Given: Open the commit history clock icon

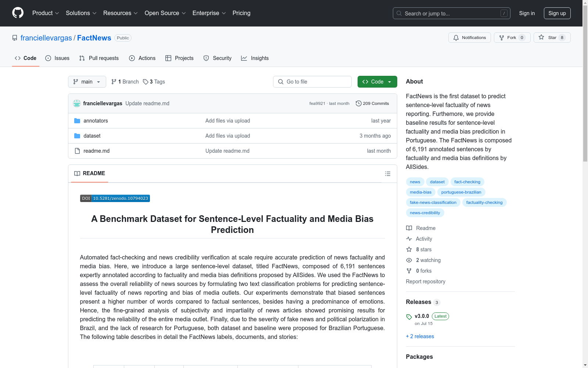Looking at the screenshot, I should (359, 103).
